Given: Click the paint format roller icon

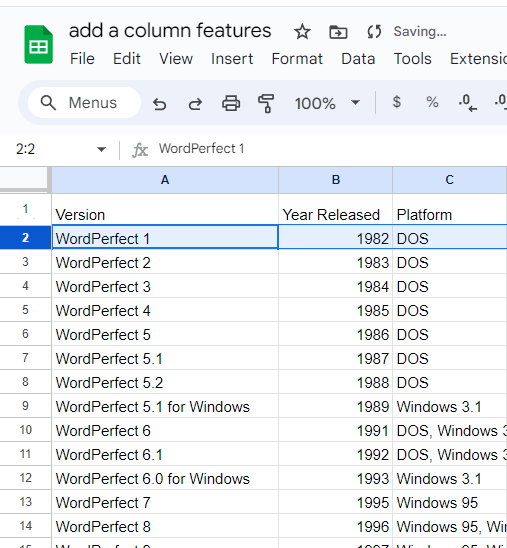Looking at the screenshot, I should pos(266,103).
